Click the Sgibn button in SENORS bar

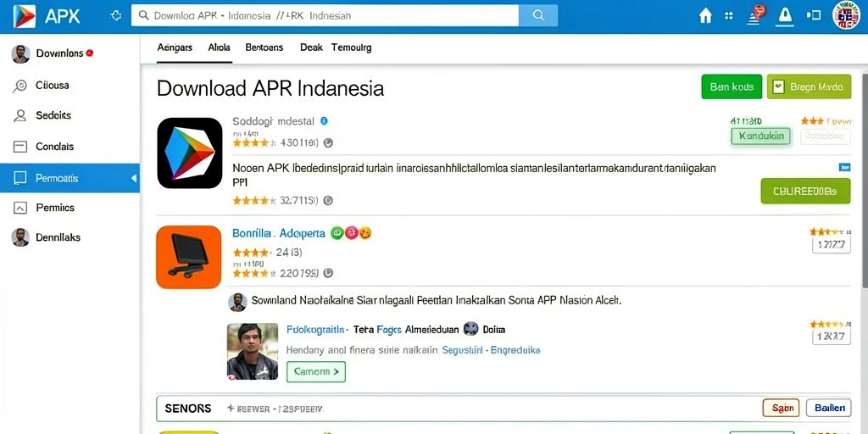coord(781,408)
